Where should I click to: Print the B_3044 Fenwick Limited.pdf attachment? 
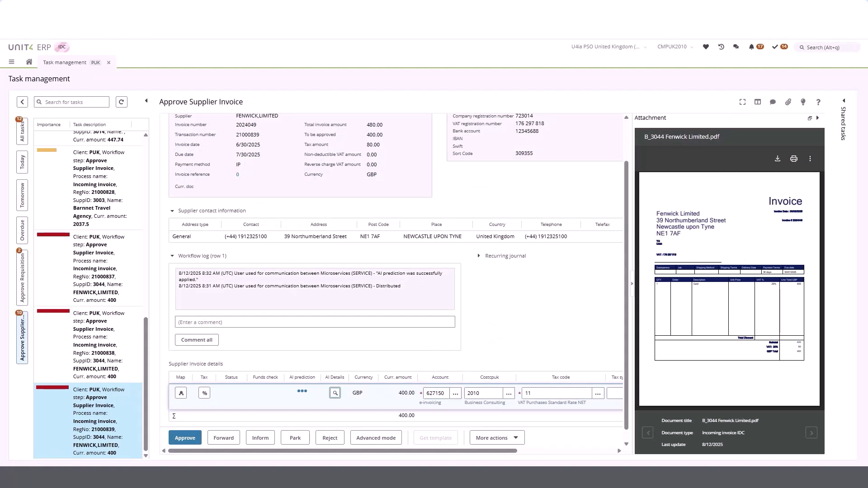(x=793, y=159)
